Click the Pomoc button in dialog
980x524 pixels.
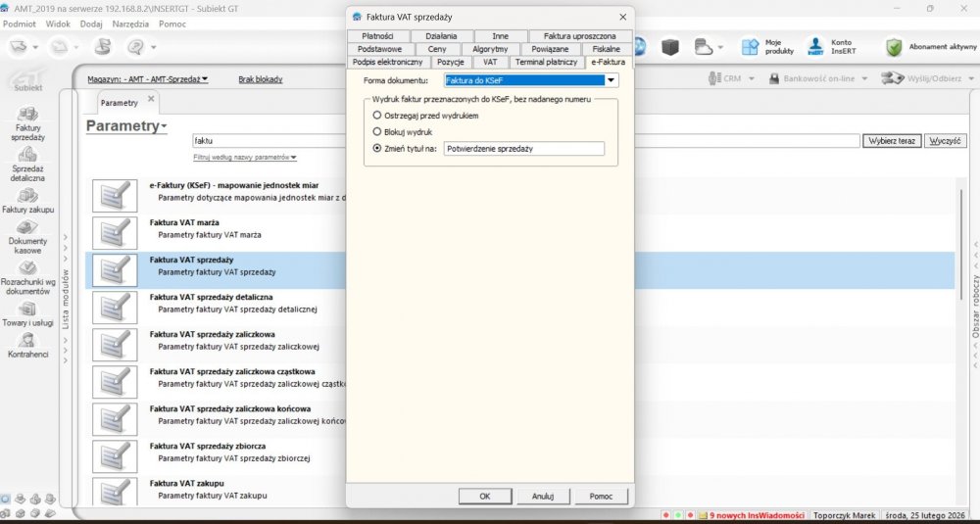click(x=601, y=496)
